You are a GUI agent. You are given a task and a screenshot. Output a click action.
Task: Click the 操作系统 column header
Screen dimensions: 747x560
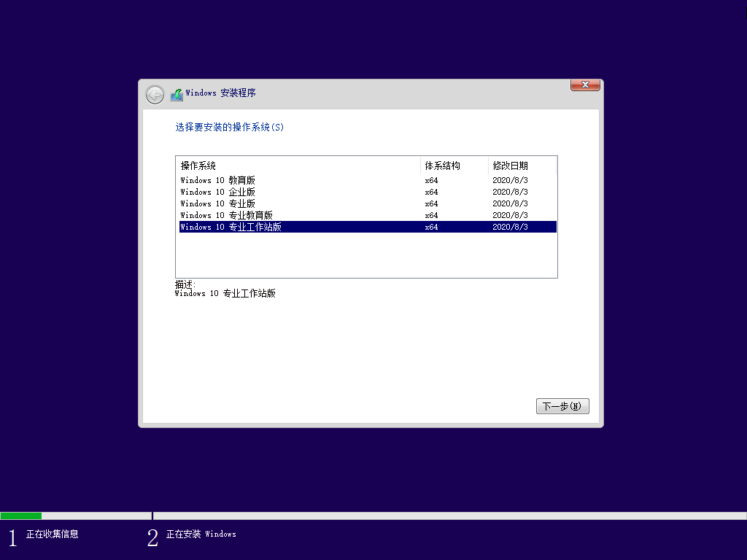[x=197, y=166]
